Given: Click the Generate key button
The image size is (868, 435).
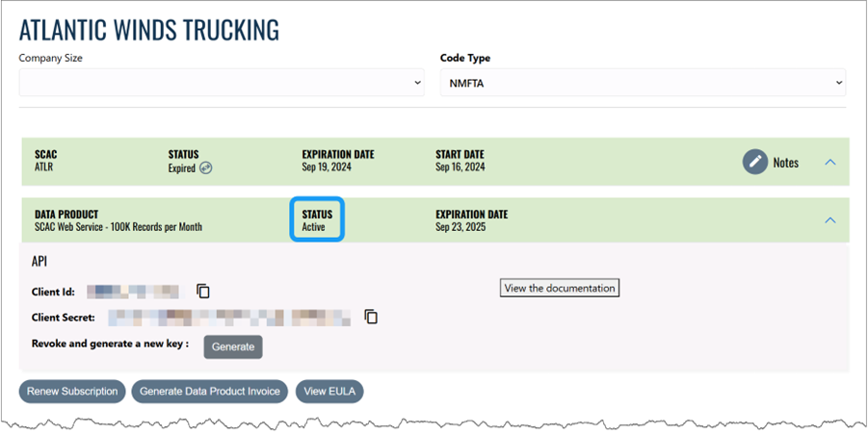Looking at the screenshot, I should (233, 346).
